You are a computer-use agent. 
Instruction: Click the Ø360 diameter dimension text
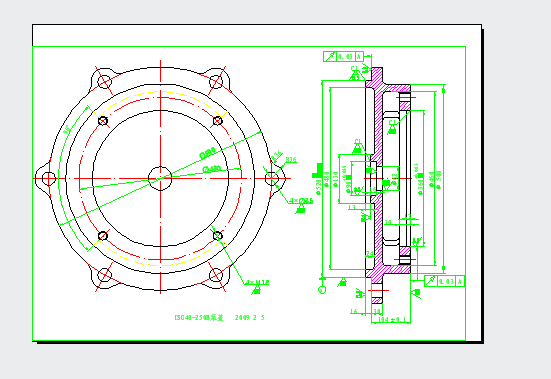(x=421, y=188)
